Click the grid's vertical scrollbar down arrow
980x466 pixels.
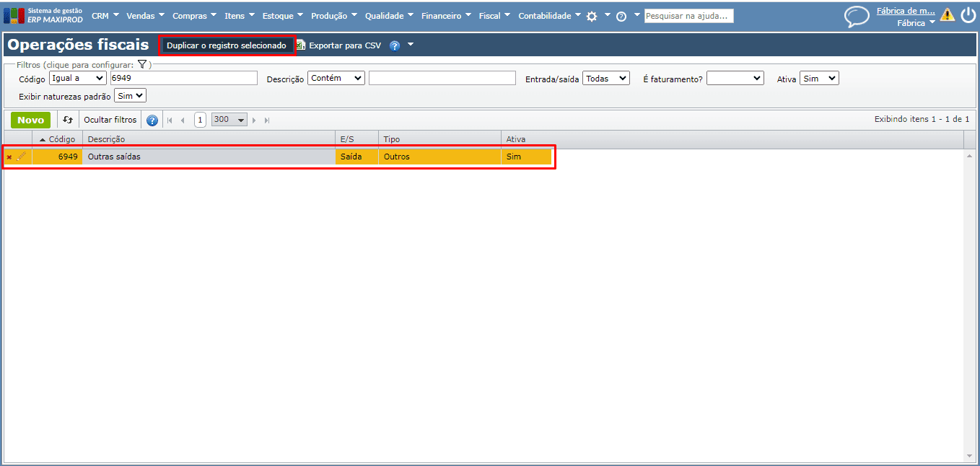coord(969,456)
